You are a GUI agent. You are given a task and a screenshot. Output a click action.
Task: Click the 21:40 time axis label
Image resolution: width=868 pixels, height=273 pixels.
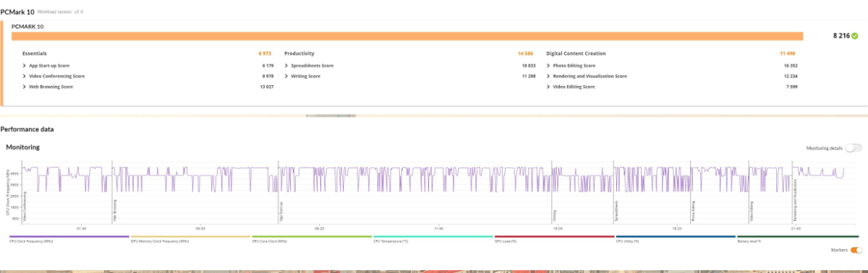pos(796,228)
